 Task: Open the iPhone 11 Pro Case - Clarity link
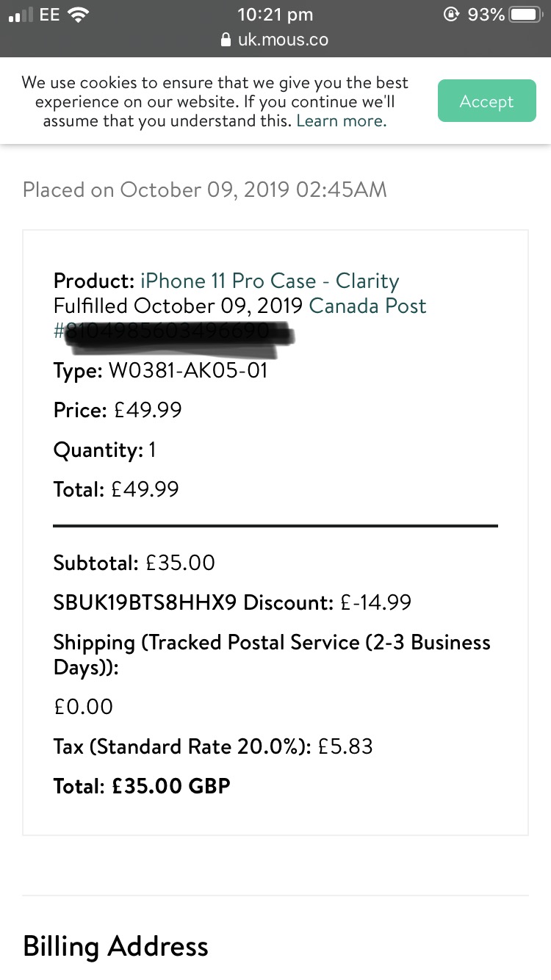(x=270, y=281)
